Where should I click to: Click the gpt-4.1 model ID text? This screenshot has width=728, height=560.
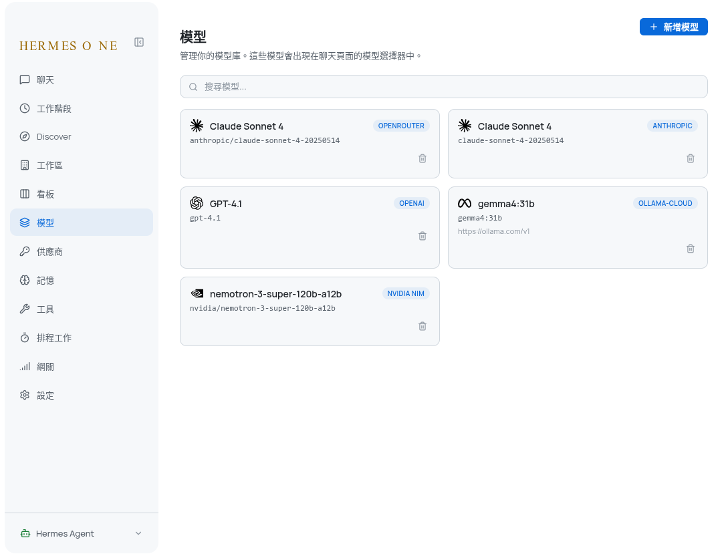(205, 218)
